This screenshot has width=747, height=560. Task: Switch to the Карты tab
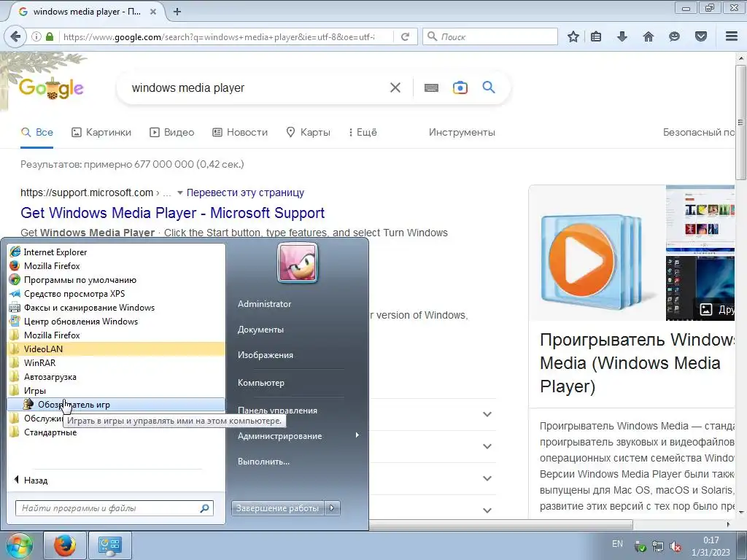tap(308, 132)
